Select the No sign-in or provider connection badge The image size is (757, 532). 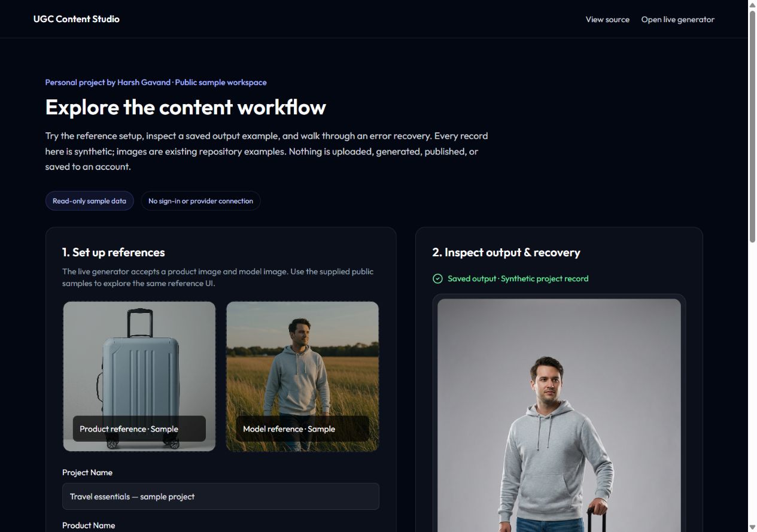[200, 201]
